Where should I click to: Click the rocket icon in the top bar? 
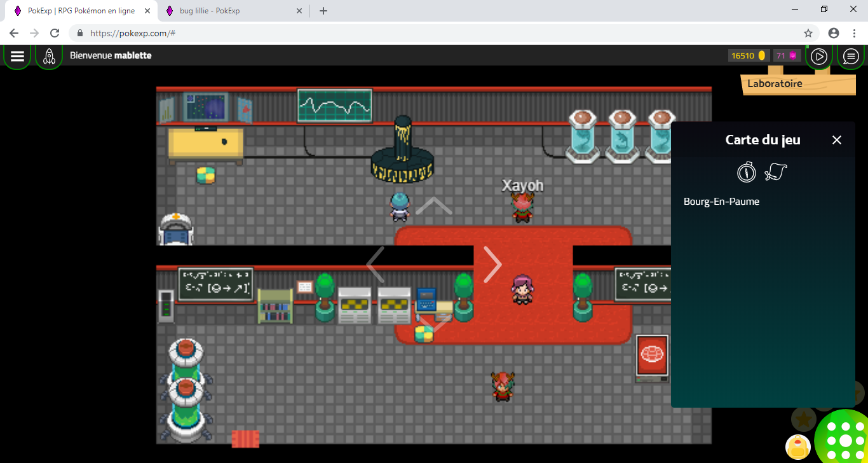point(49,56)
